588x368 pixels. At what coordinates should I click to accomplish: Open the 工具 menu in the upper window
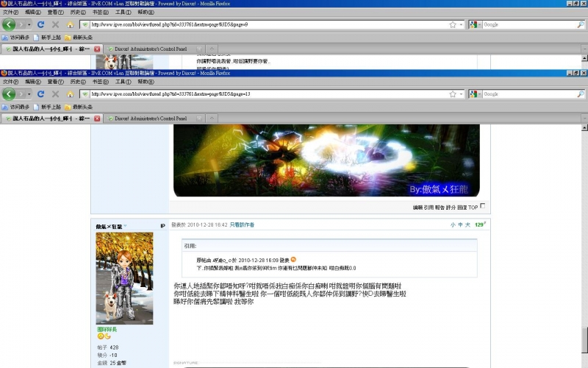pos(123,13)
